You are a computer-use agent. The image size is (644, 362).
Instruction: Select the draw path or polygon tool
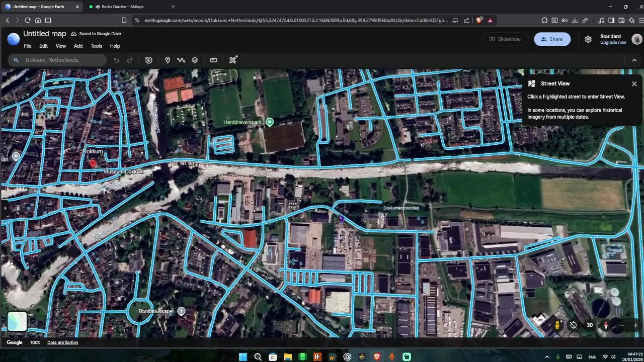coord(181,60)
